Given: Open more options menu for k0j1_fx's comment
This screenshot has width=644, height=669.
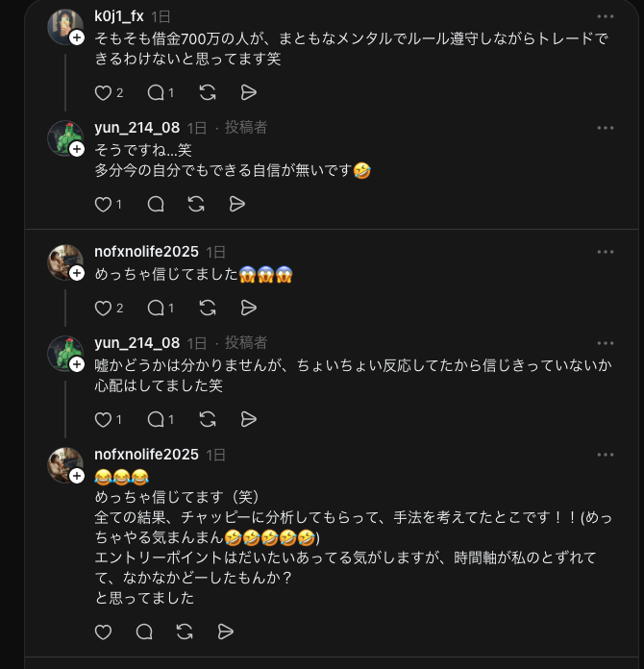Looking at the screenshot, I should 605,16.
